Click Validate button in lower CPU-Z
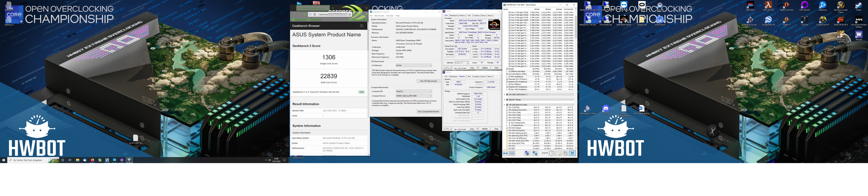 [485, 129]
